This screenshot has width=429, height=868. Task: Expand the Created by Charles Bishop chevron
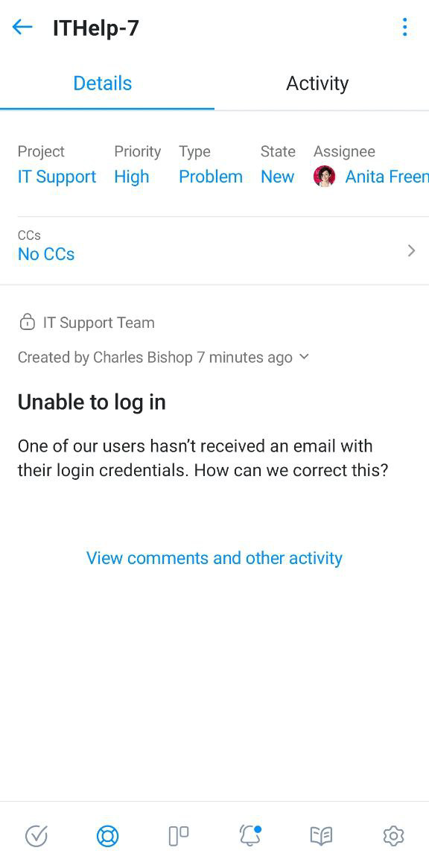tap(304, 357)
